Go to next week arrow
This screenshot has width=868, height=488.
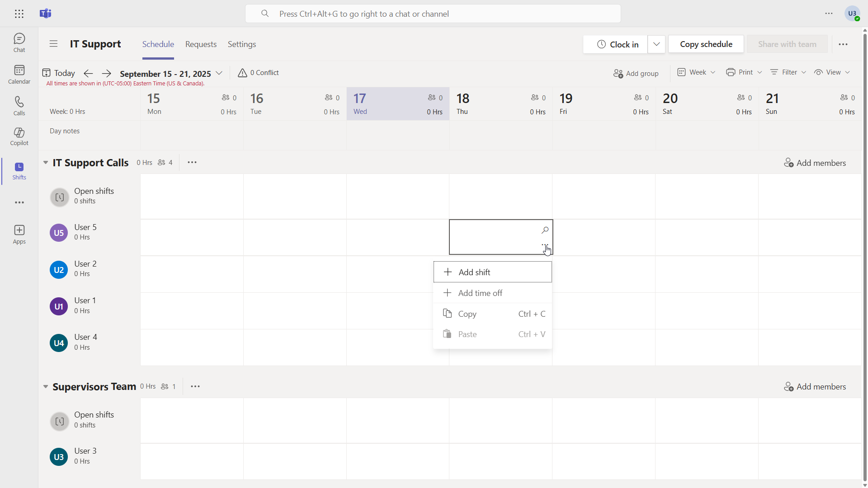106,73
